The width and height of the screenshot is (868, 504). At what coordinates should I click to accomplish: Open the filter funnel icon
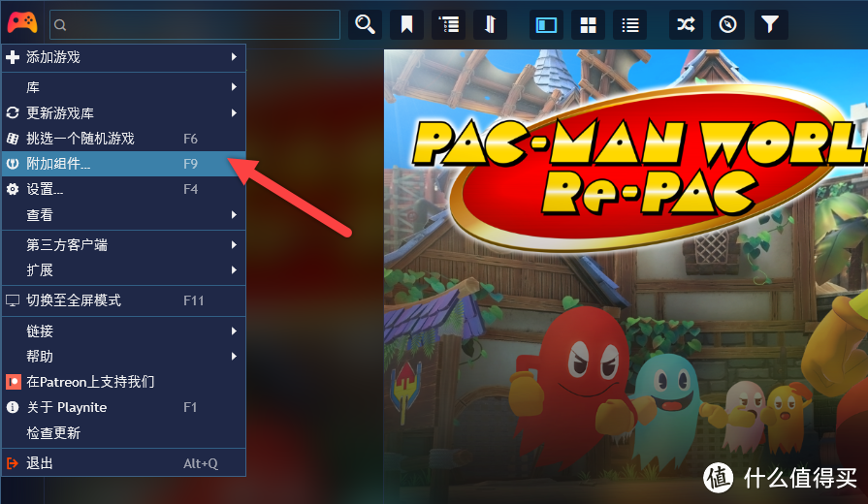pyautogui.click(x=770, y=25)
